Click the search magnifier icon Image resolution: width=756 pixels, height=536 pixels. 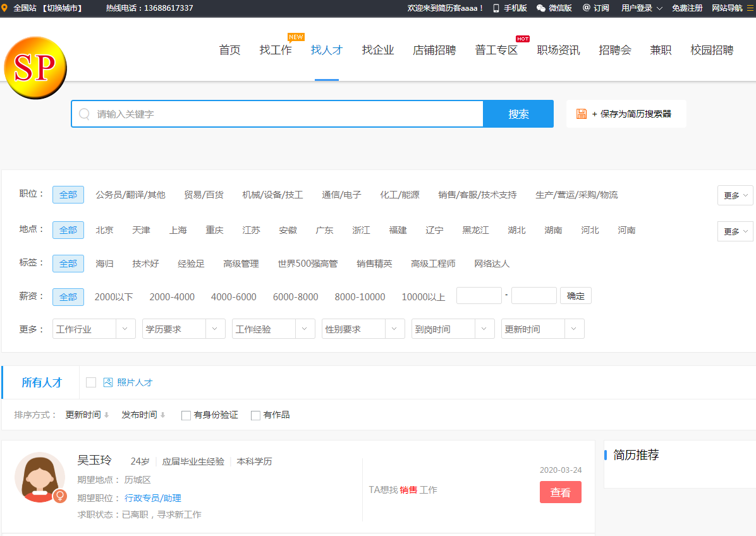[84, 114]
